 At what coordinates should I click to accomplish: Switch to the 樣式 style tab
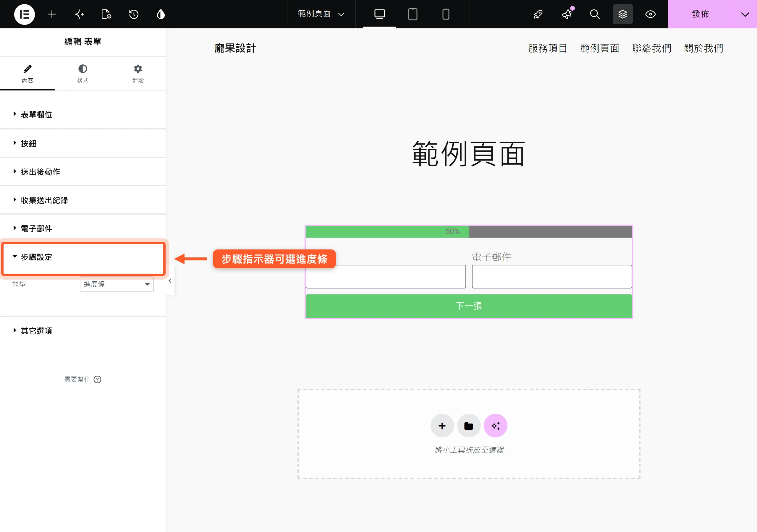(x=83, y=74)
